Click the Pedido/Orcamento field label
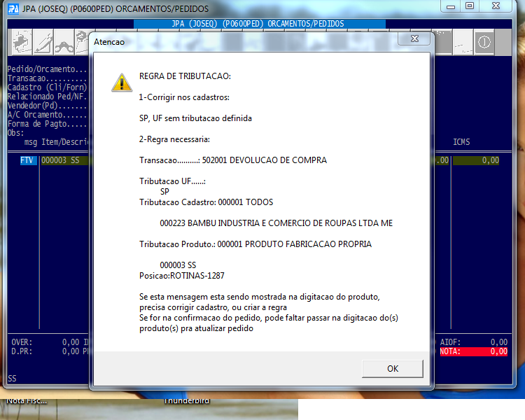This screenshot has height=420, width=525. click(x=47, y=70)
